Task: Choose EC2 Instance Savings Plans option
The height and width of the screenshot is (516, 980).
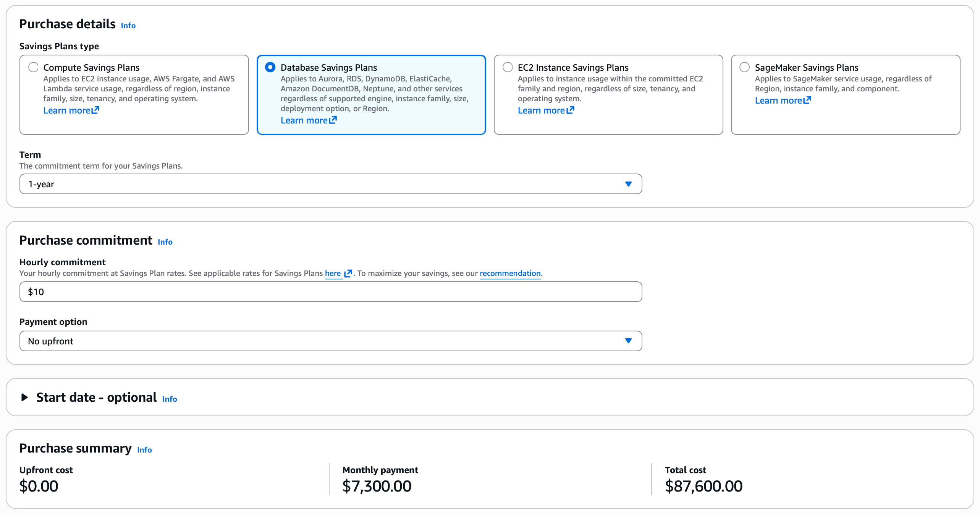Action: point(508,67)
